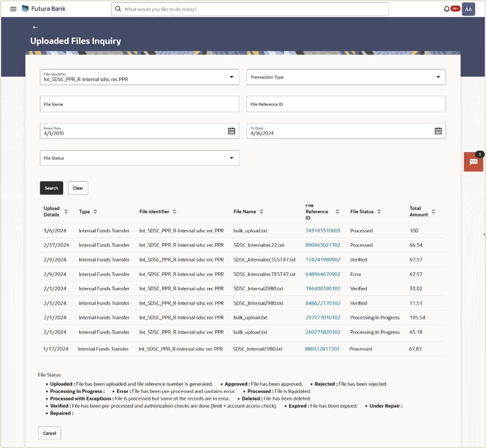486x448 pixels.
Task: Open the To Date calendar picker
Action: coord(438,131)
